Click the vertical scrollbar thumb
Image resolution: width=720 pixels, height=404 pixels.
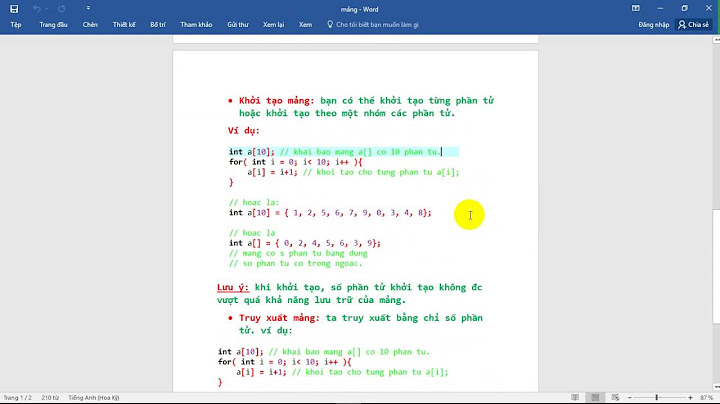click(x=716, y=266)
